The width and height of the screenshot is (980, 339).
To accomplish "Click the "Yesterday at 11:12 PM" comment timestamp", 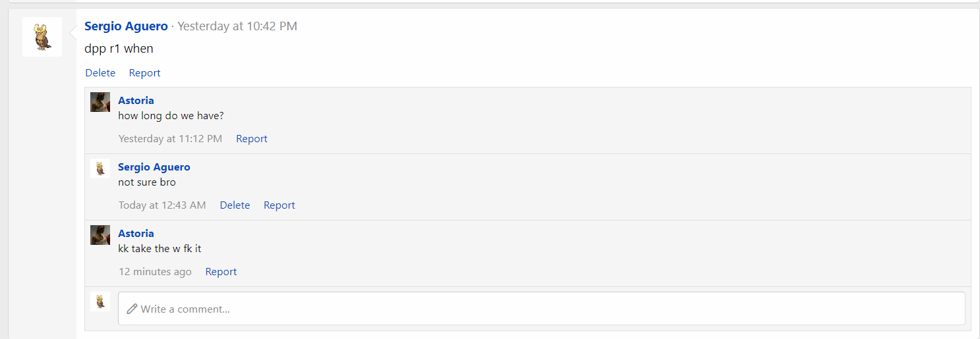I will [170, 139].
